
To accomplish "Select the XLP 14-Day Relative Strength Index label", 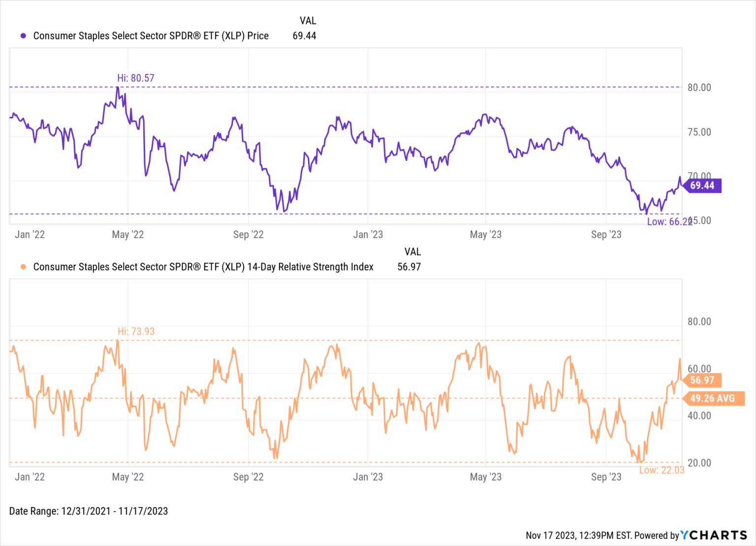I will tap(203, 267).
